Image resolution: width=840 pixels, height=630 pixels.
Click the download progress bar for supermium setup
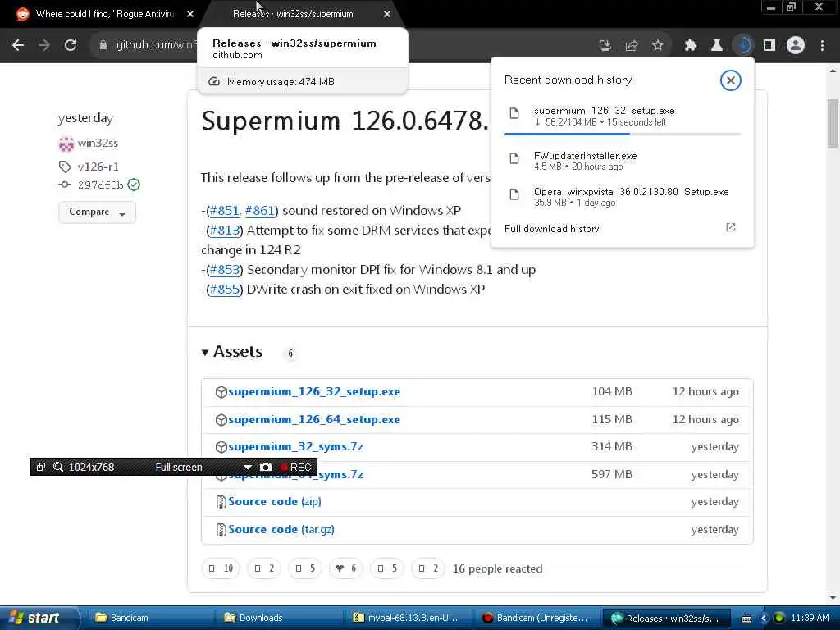click(622, 134)
